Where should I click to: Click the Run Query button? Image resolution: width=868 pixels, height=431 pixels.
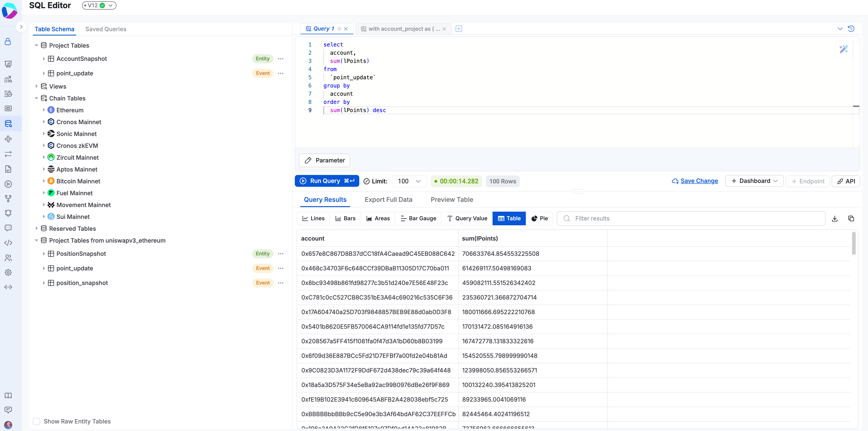[326, 181]
